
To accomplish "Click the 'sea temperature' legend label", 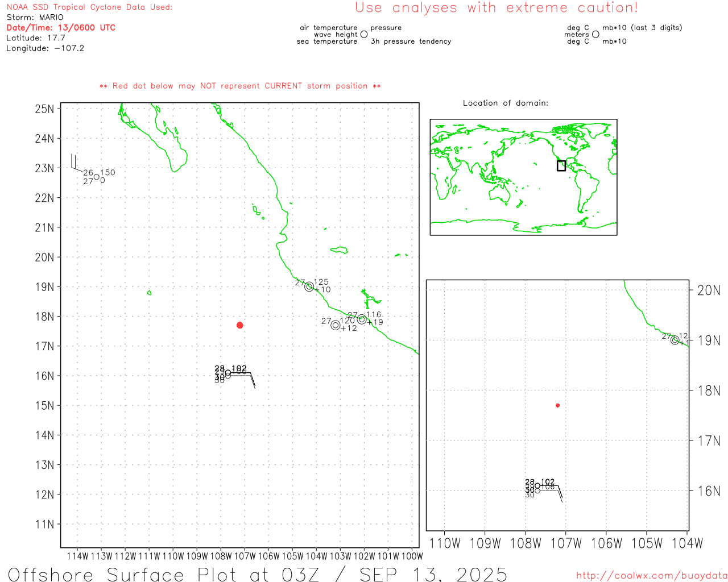I will [x=327, y=41].
